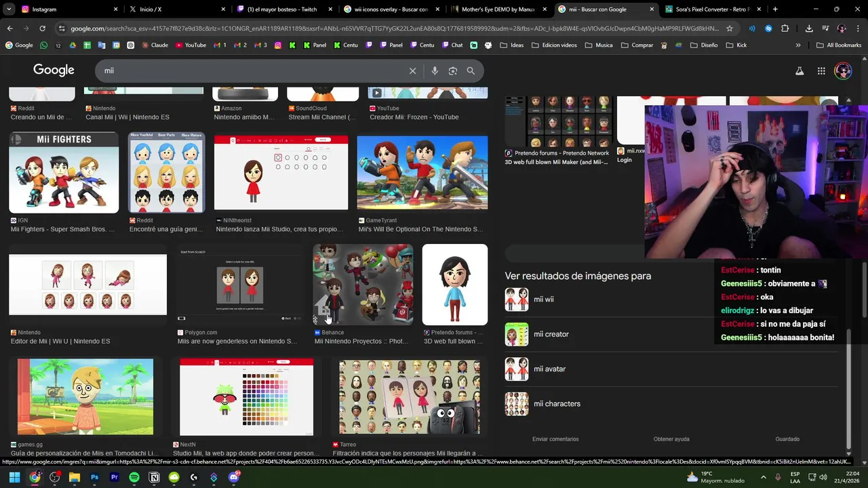Go back with browser back arrow

point(9,28)
